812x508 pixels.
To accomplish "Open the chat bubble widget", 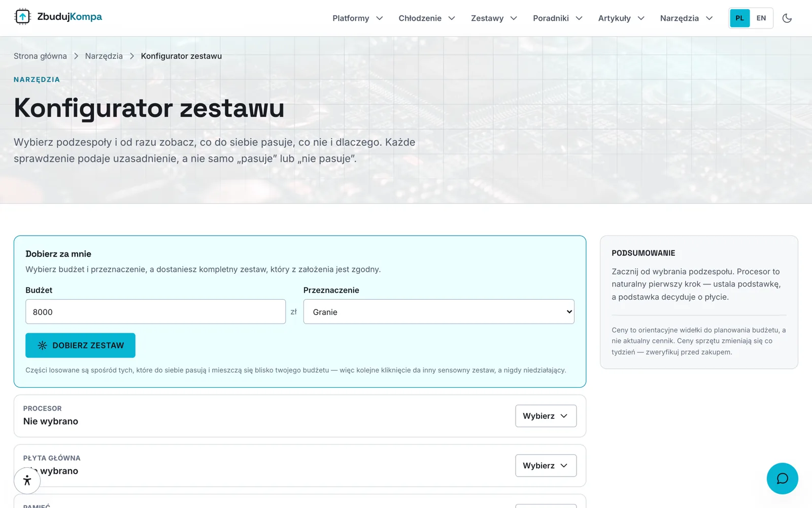I will 782,479.
